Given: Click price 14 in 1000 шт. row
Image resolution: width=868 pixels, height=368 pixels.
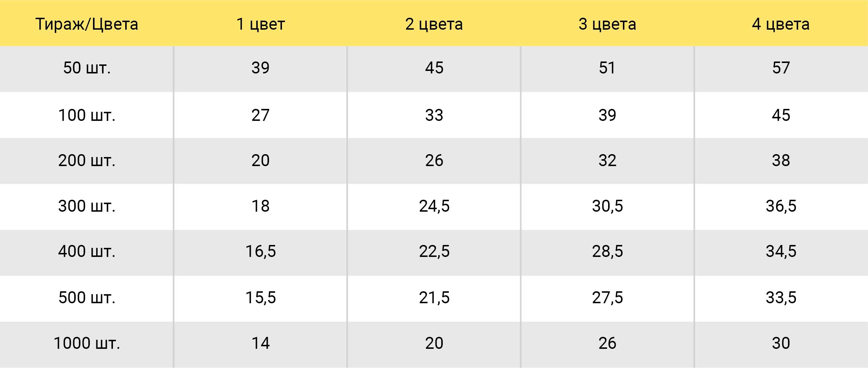Looking at the screenshot, I should click(261, 343).
